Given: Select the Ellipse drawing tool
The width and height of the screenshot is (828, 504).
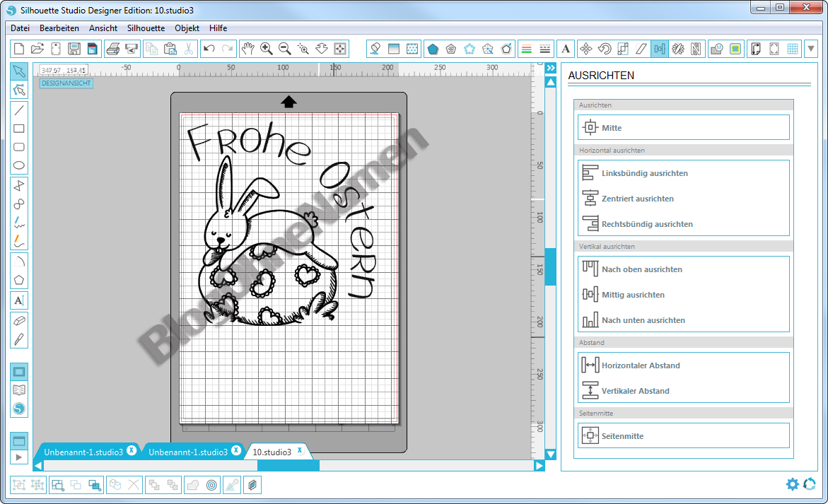Looking at the screenshot, I should [19, 166].
